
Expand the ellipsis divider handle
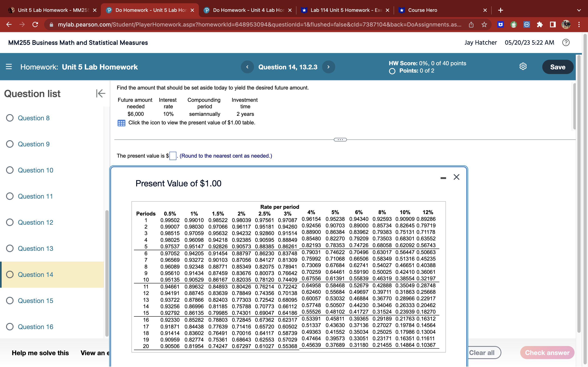tap(340, 140)
